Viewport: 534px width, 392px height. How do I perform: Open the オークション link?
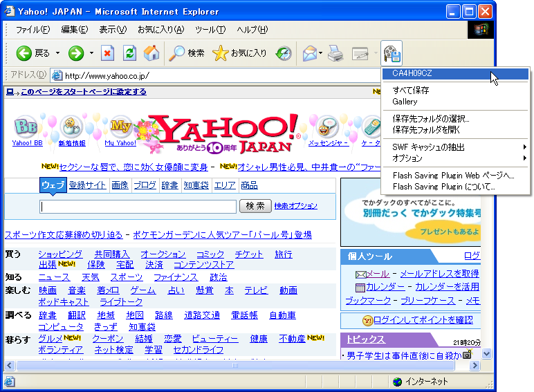point(163,254)
